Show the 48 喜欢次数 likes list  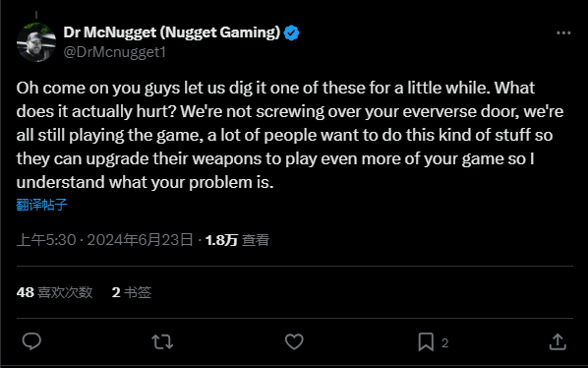click(x=54, y=292)
